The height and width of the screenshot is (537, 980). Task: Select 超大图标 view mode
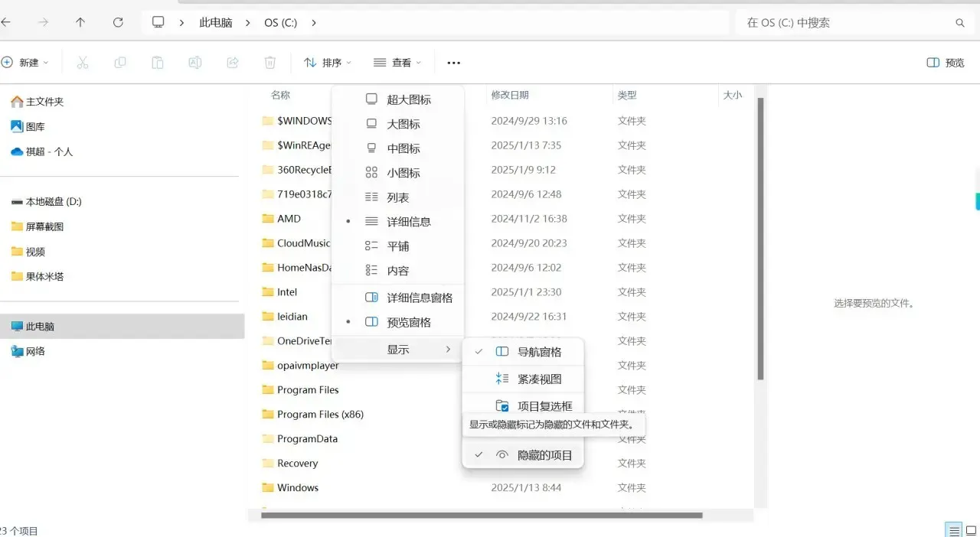[398, 99]
